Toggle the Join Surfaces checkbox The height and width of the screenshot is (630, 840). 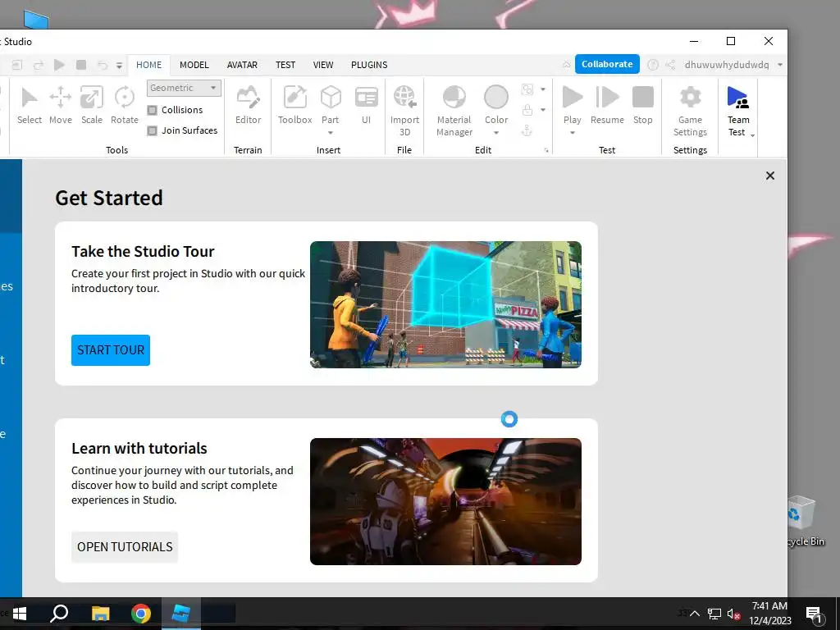click(x=152, y=130)
